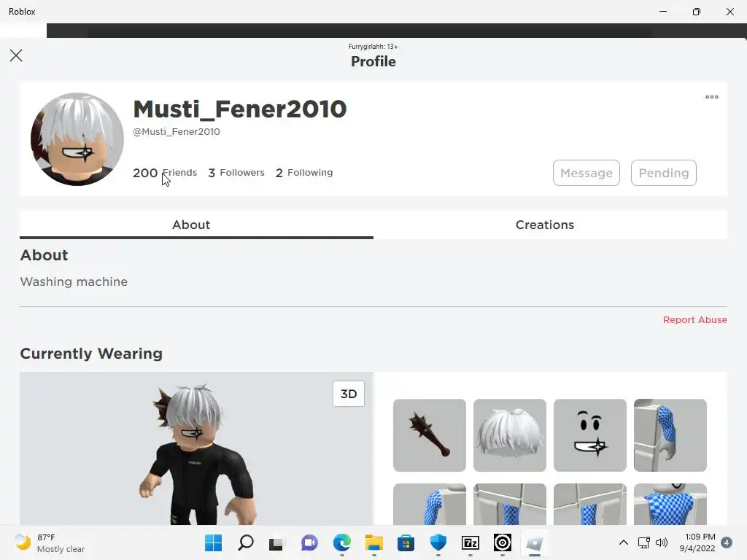Open File Explorer from the taskbar
Screen dimensions: 747x560
[374, 542]
